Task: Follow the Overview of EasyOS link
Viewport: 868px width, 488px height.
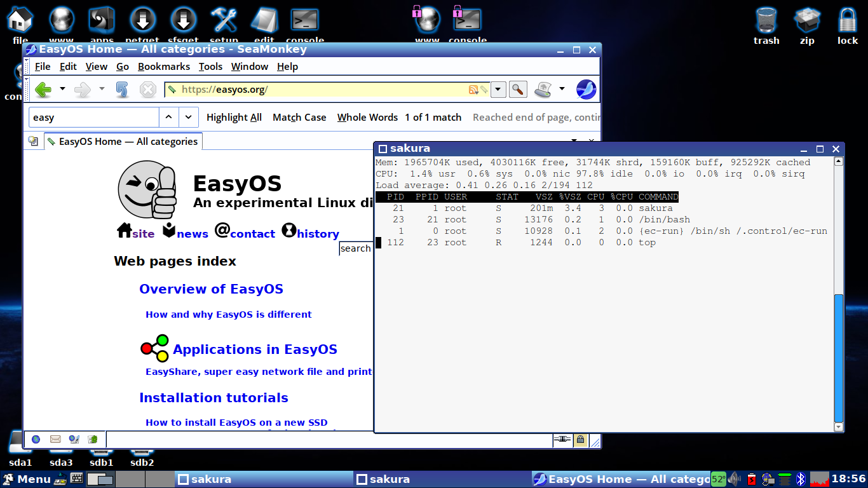Action: click(x=211, y=289)
